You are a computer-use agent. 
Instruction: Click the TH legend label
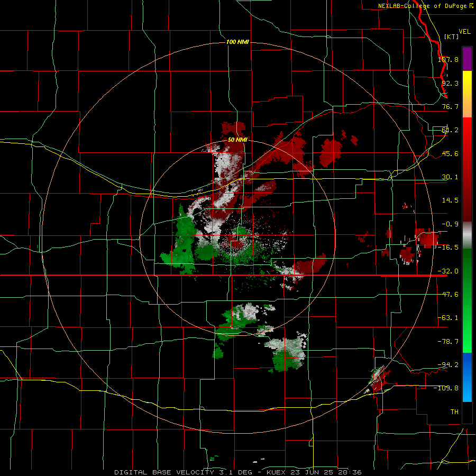click(x=454, y=411)
